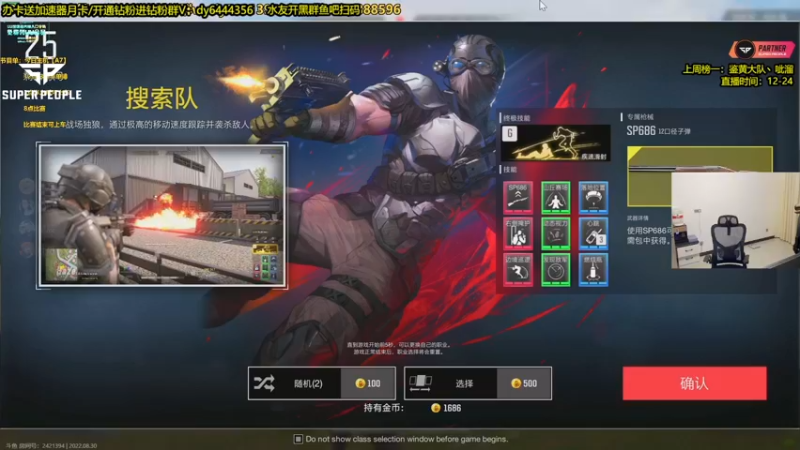
Task: Click the weapon description starting 使用SP686
Action: click(649, 235)
